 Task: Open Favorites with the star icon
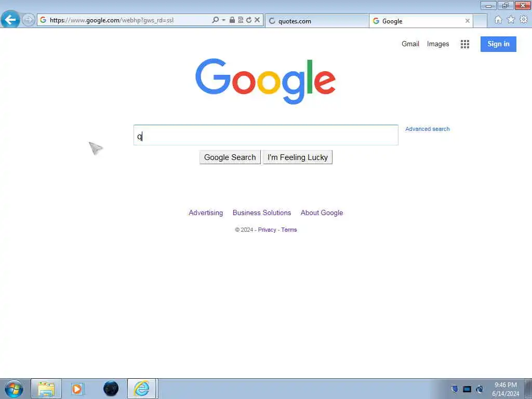[x=511, y=20]
